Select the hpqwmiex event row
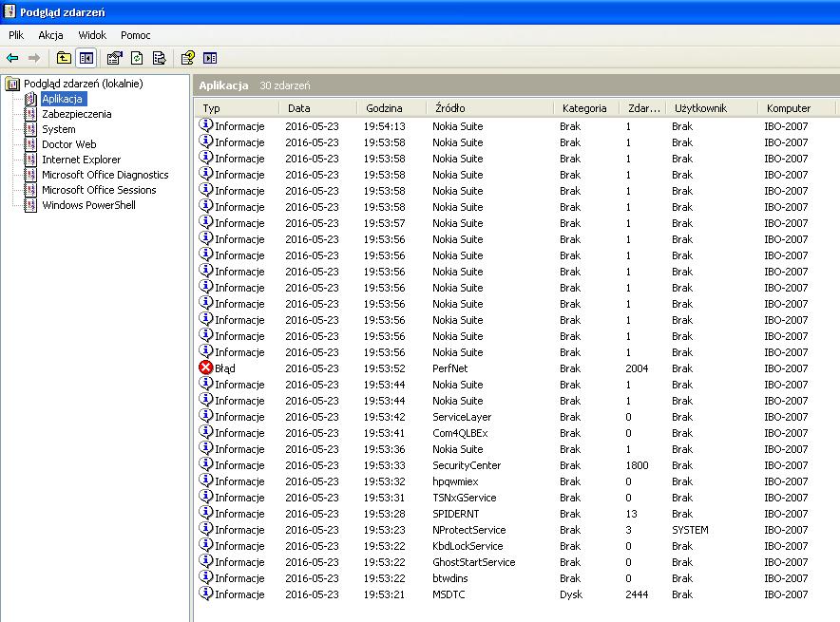Viewport: 840px width, 622px height. tap(516, 481)
